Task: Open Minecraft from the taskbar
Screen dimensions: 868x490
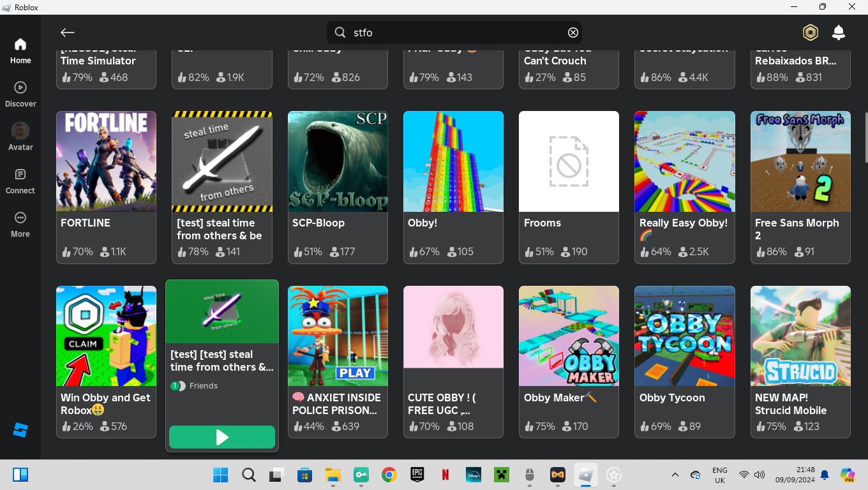Action: point(501,475)
